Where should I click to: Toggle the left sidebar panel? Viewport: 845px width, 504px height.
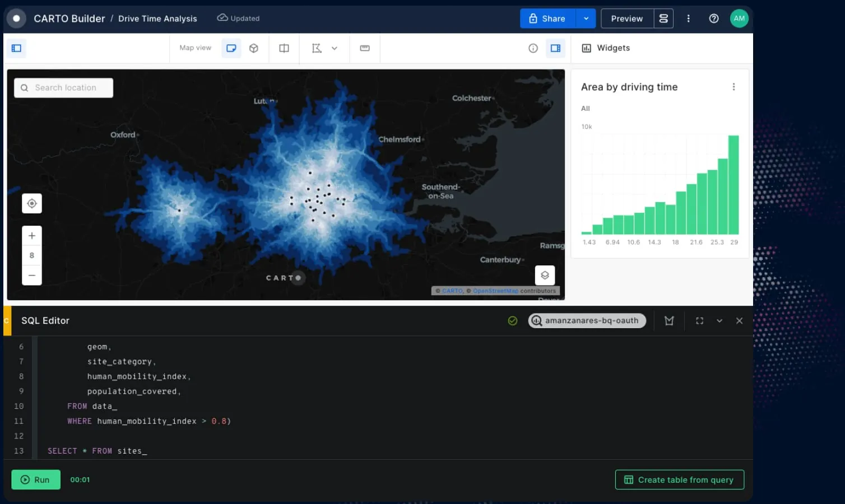pos(16,48)
